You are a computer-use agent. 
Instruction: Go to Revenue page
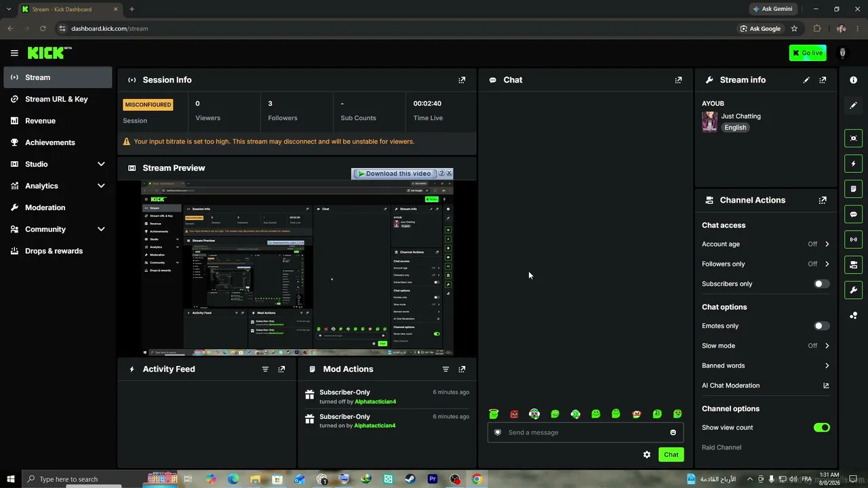click(58, 121)
